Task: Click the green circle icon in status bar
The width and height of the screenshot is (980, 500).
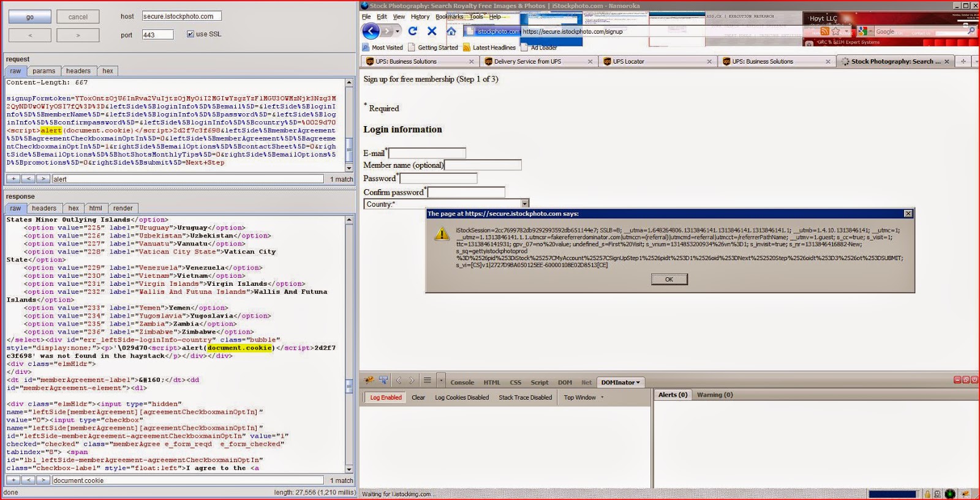Action: click(950, 494)
